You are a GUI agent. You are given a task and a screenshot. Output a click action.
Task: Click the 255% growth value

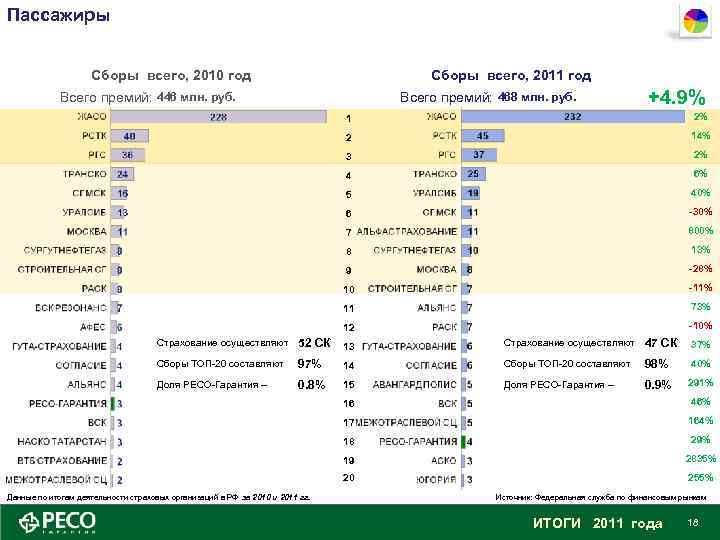pos(700,478)
